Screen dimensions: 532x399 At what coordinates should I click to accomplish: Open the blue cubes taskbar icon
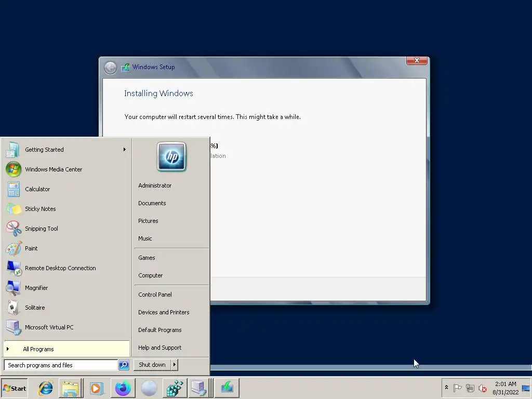175,388
